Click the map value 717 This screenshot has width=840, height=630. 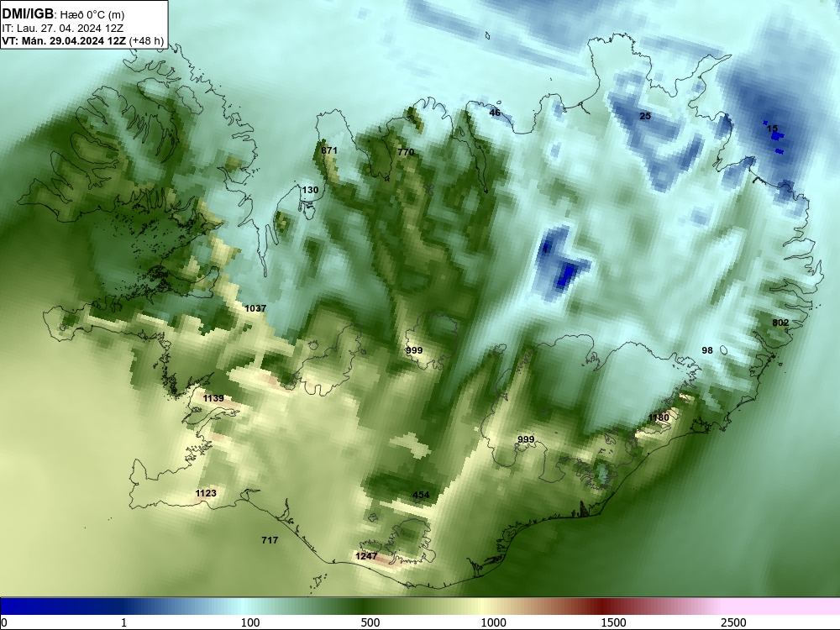(x=270, y=540)
